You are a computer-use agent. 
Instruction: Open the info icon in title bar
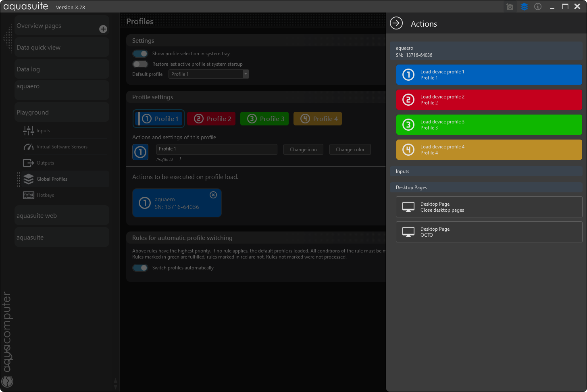[x=538, y=7]
